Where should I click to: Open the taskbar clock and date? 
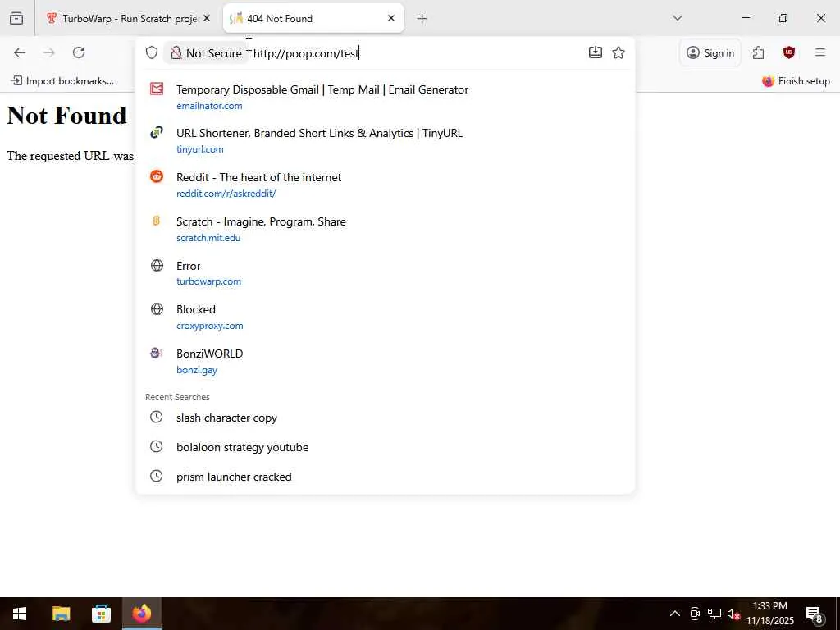coord(769,614)
